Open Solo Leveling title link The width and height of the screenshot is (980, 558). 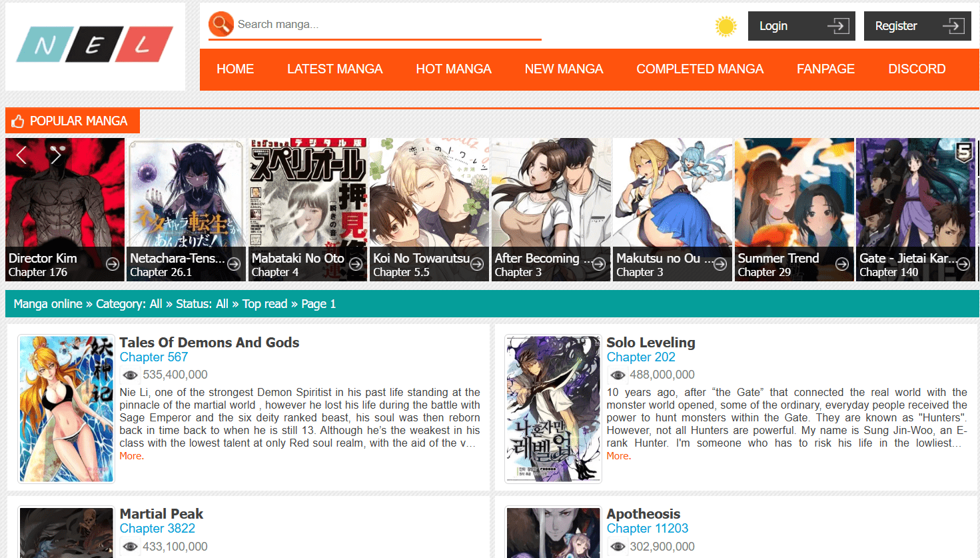(x=651, y=343)
